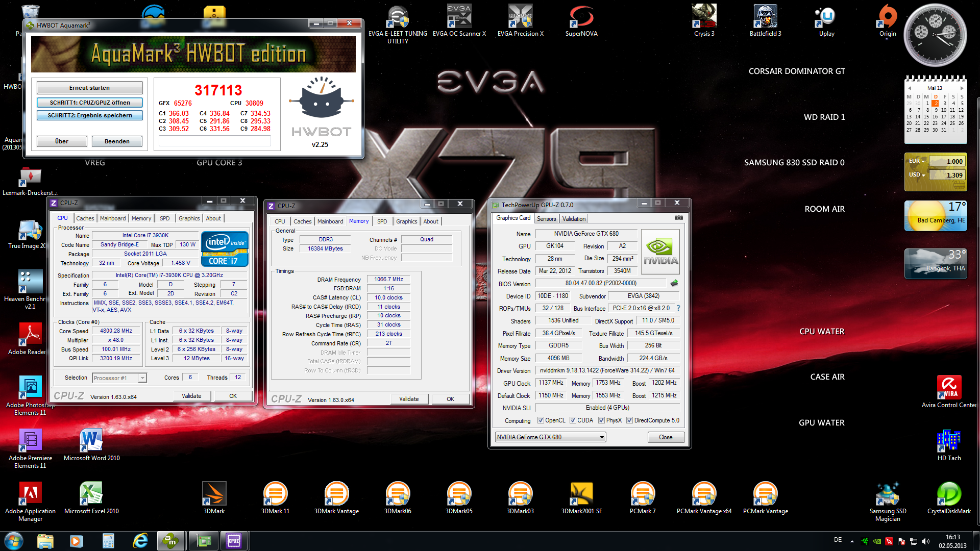
Task: Open Microsoft Word 2010 desktop icon
Action: [91, 445]
